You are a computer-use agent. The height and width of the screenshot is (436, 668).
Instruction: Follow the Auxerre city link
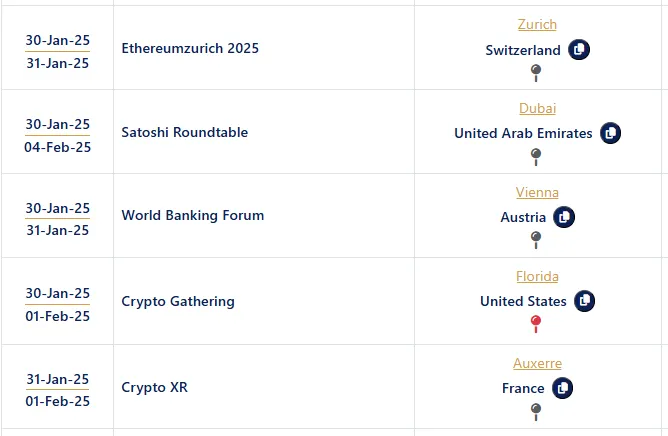(537, 363)
